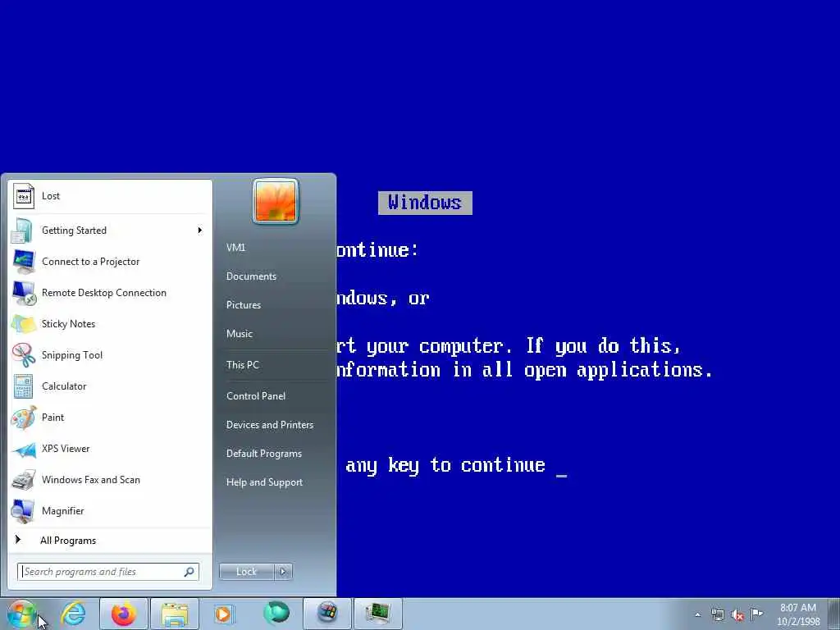Click the XPS Viewer label text
The width and height of the screenshot is (840, 630).
coord(66,449)
